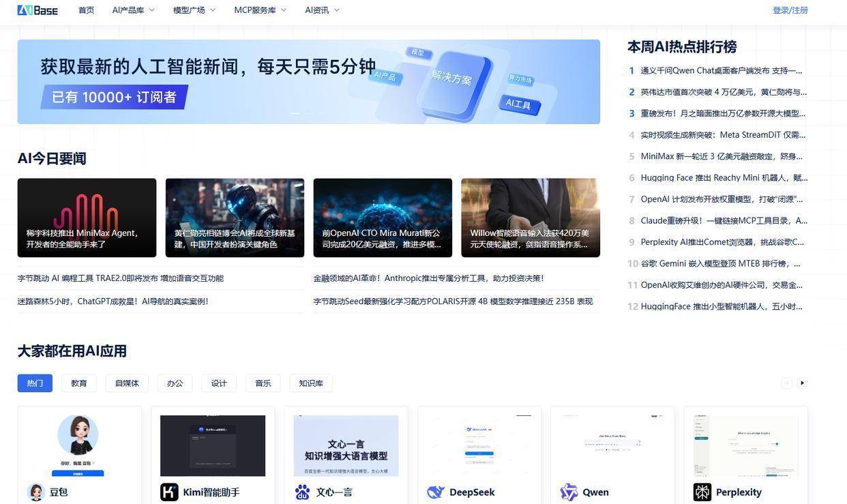Image resolution: width=847 pixels, height=504 pixels.
Task: Open the 豆包 app screenshot thumbnail
Action: (79, 445)
